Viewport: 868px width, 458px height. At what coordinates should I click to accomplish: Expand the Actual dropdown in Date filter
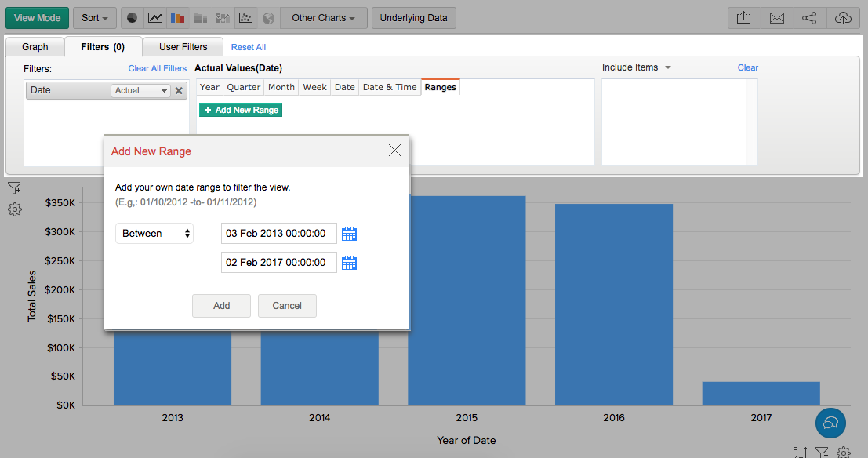(x=140, y=91)
